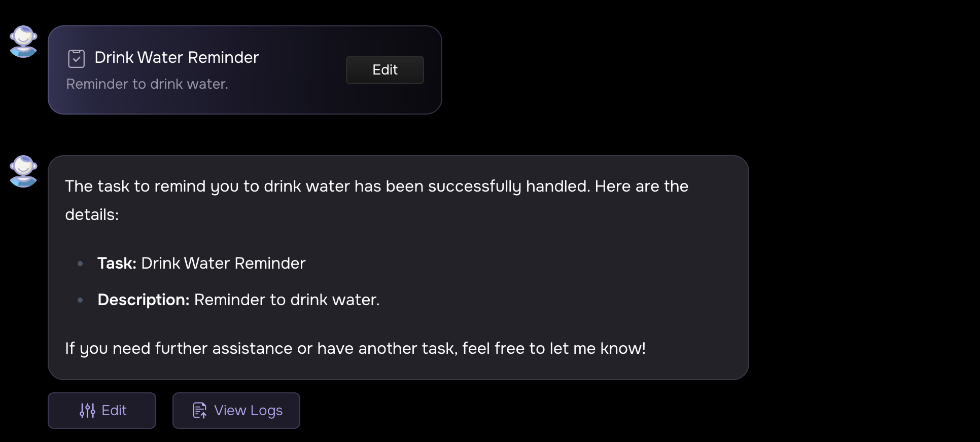
Task: Click 'Reminder to drink water.' in Description bullet
Action: (287, 300)
